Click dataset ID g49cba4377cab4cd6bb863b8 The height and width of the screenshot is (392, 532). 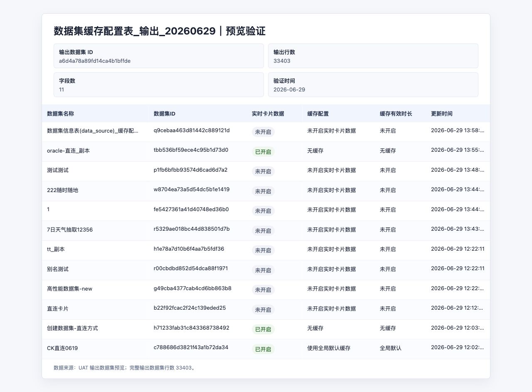(192, 288)
